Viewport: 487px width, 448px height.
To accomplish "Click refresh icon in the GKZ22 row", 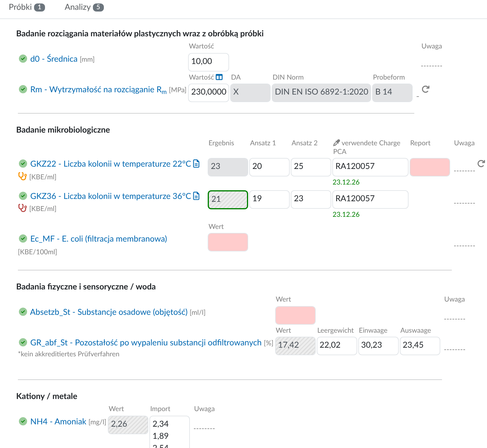I will click(481, 163).
